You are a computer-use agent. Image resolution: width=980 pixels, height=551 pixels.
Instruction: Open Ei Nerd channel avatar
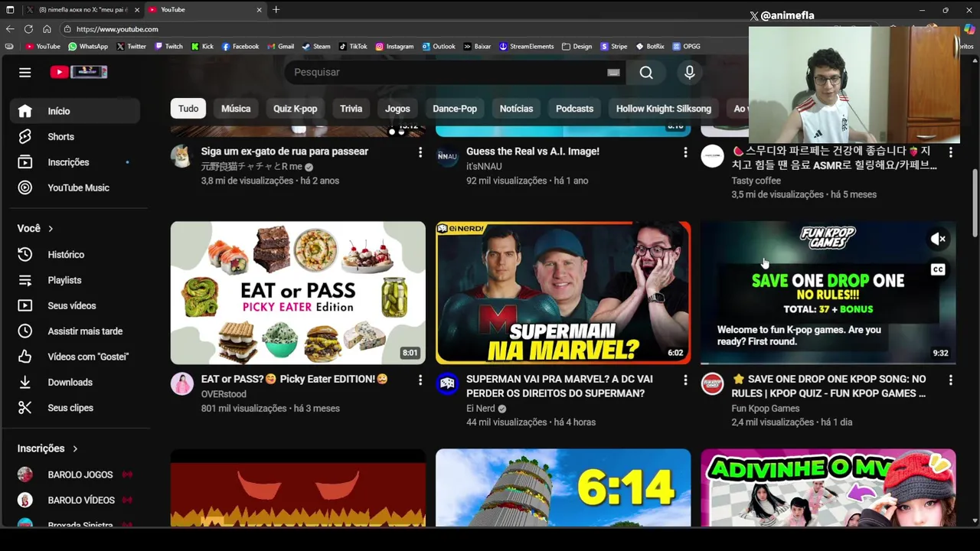pos(447,383)
